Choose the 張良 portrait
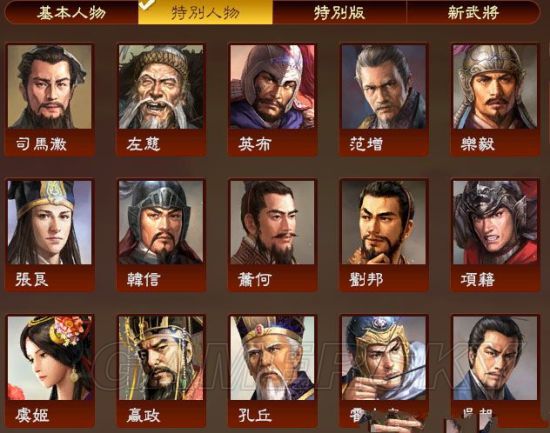The image size is (550, 433). pyautogui.click(x=49, y=222)
